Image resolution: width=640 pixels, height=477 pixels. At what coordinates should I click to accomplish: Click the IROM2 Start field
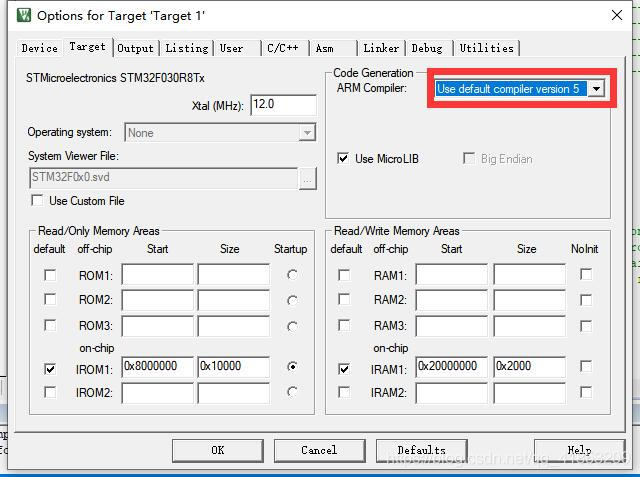pyautogui.click(x=158, y=393)
